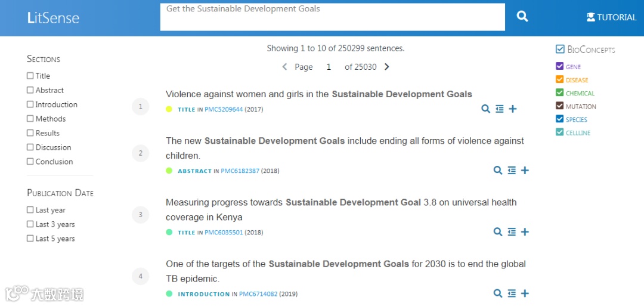Click magnifier icon for result 4
Viewport: 644px width, 306px height.
[x=498, y=293]
